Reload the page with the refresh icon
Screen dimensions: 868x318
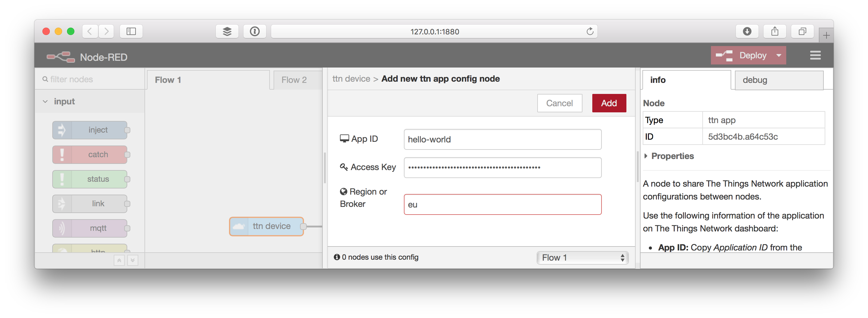click(590, 31)
